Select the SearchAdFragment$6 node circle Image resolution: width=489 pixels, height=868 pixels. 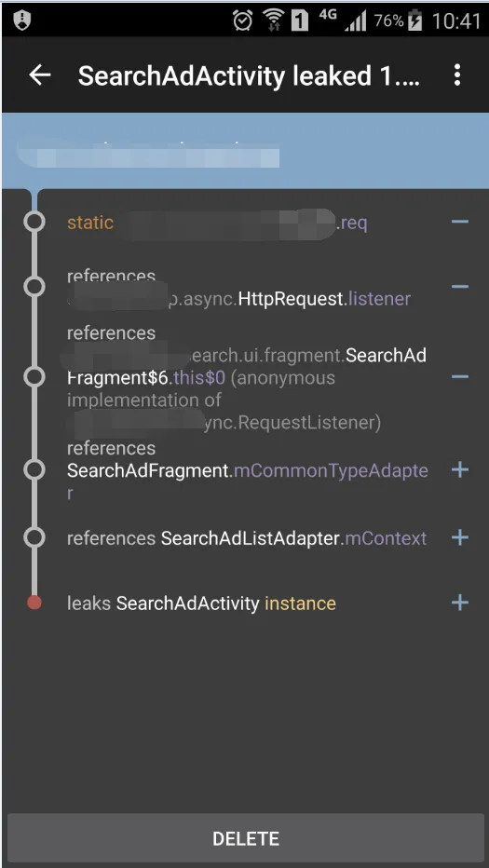(x=34, y=377)
